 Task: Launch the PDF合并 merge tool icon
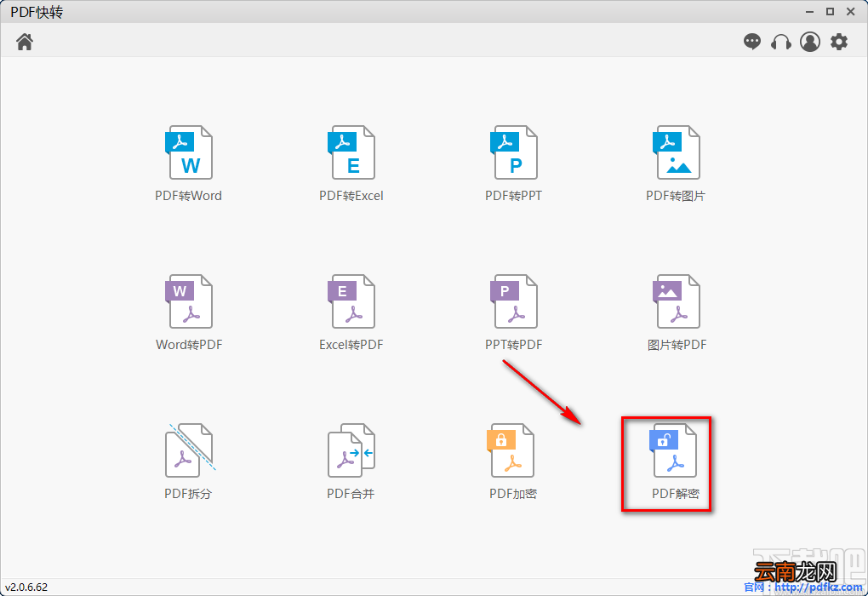(x=351, y=450)
